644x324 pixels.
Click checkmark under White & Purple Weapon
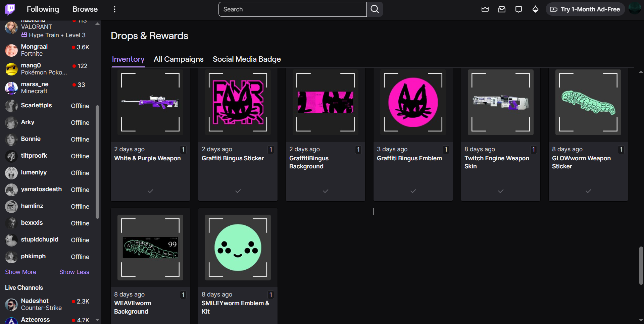[150, 191]
